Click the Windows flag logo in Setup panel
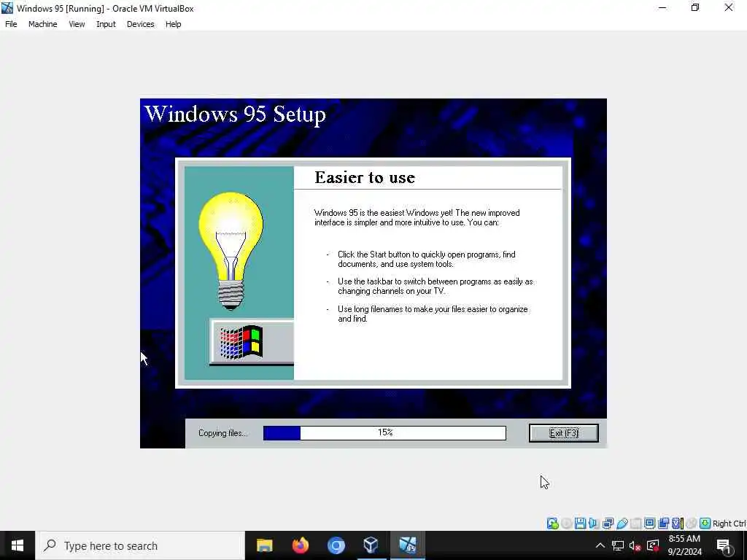 241,342
